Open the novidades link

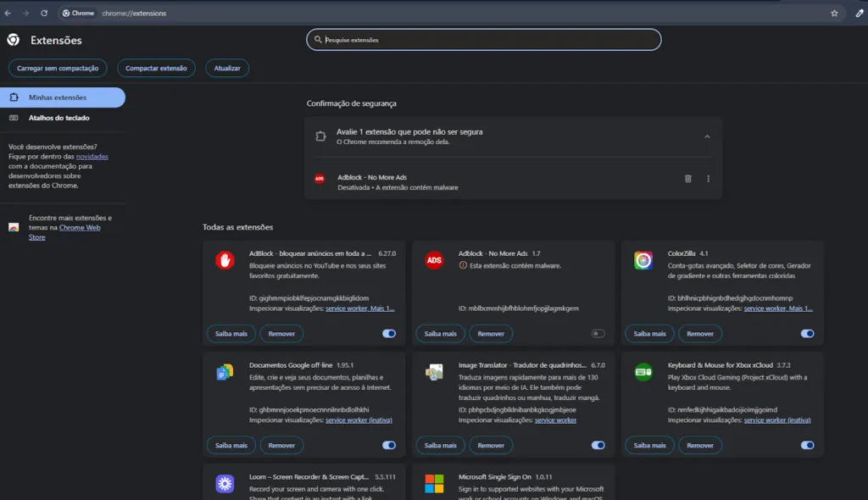click(x=92, y=157)
